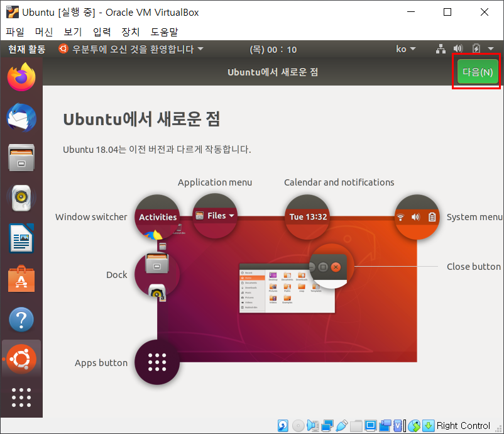Click the window resize grip by Right Control

(498, 429)
